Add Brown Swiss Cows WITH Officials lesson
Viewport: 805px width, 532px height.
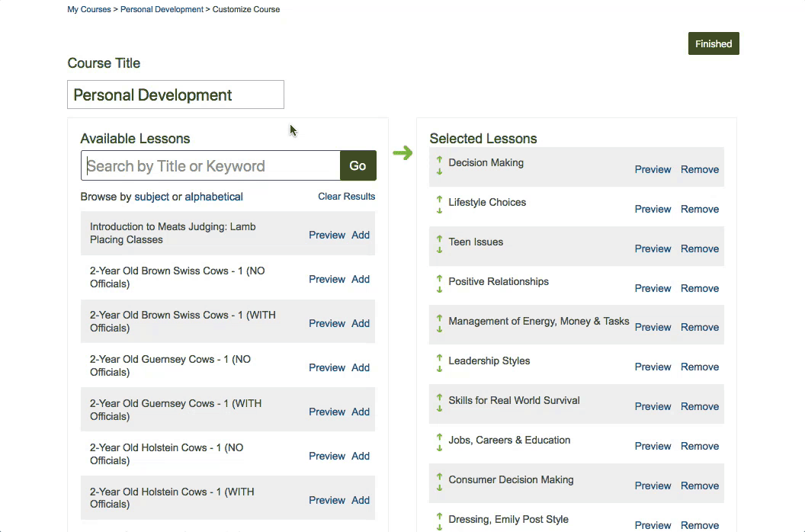point(361,323)
